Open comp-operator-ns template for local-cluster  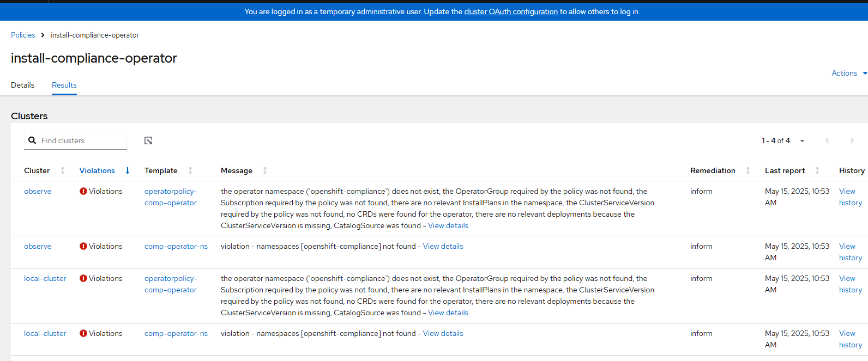pyautogui.click(x=176, y=333)
